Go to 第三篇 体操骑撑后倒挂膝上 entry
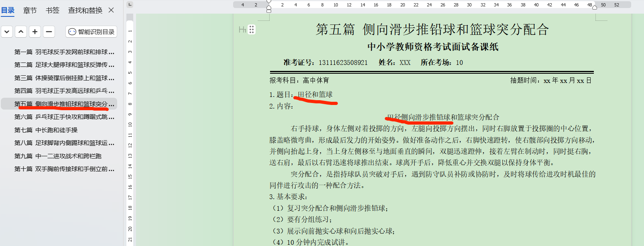This screenshot has height=246, width=644. point(64,78)
